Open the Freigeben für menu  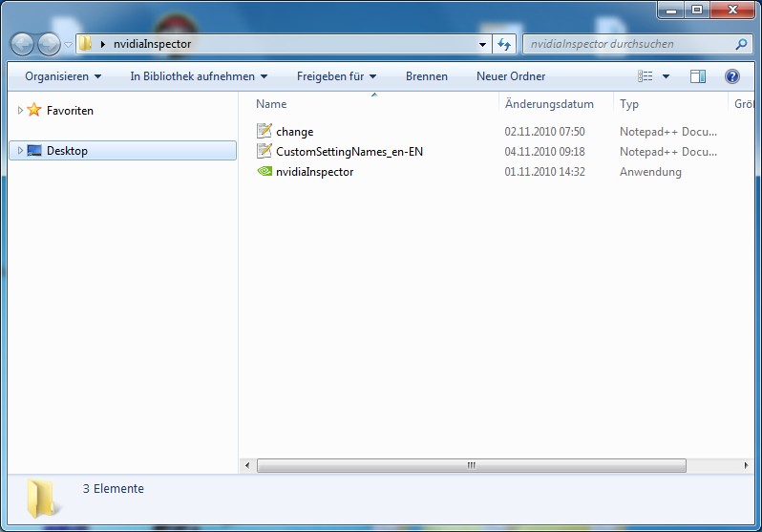click(336, 76)
